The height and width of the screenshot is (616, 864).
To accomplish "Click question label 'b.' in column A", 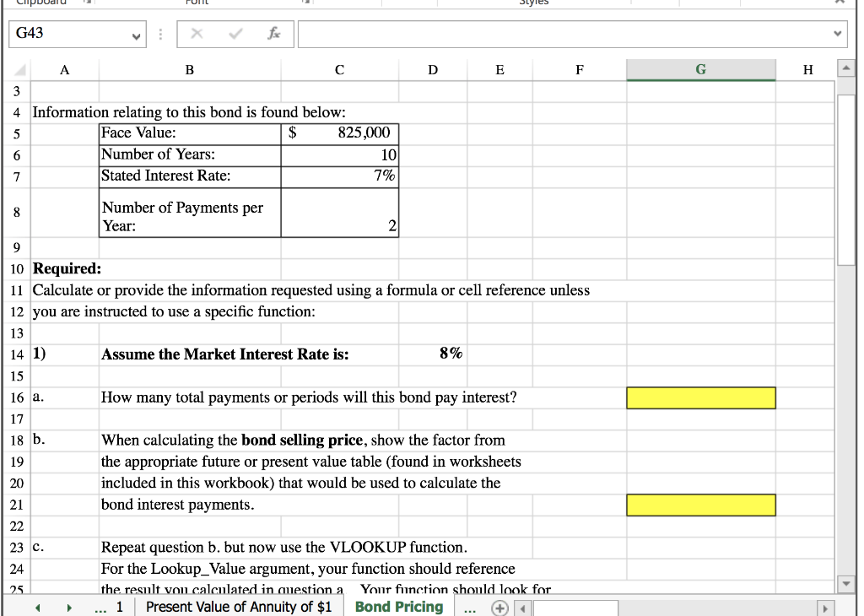I will [x=39, y=440].
